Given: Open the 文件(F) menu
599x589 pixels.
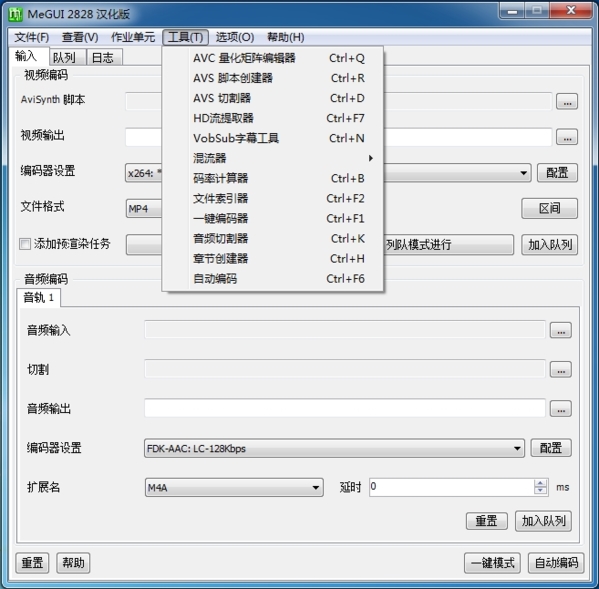Looking at the screenshot, I should 32,37.
